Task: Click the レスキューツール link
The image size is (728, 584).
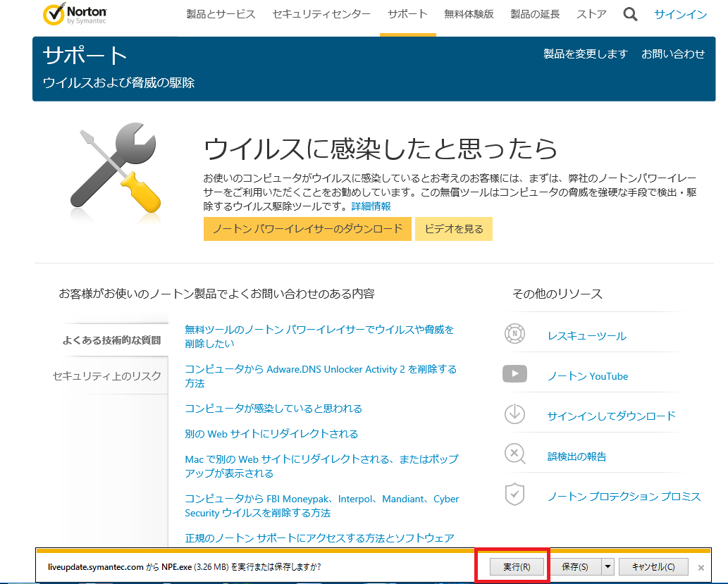Action: [587, 336]
